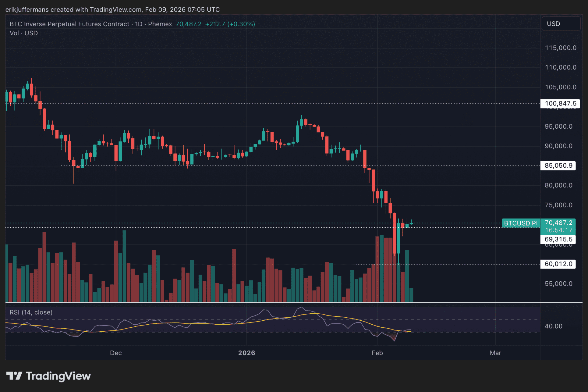Click the BTCUSD.PI price label
This screenshot has height=392, width=588.
point(521,223)
